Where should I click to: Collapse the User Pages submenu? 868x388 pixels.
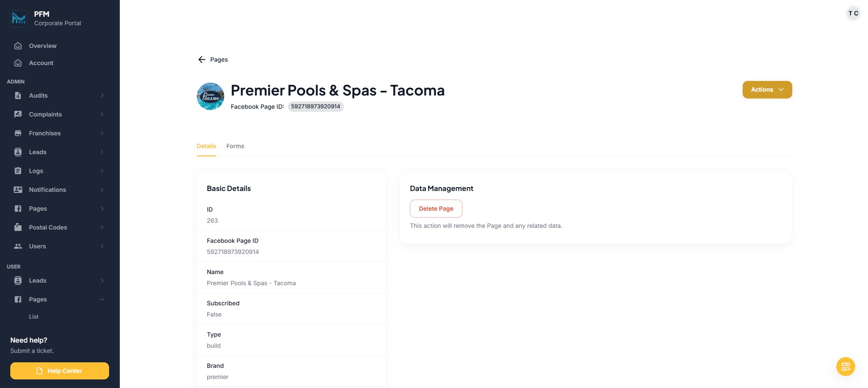(x=102, y=299)
